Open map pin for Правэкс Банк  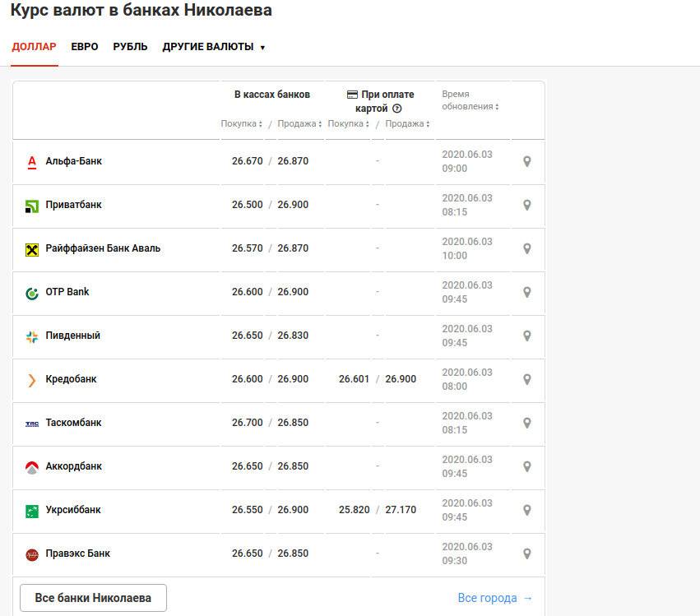pyautogui.click(x=526, y=554)
